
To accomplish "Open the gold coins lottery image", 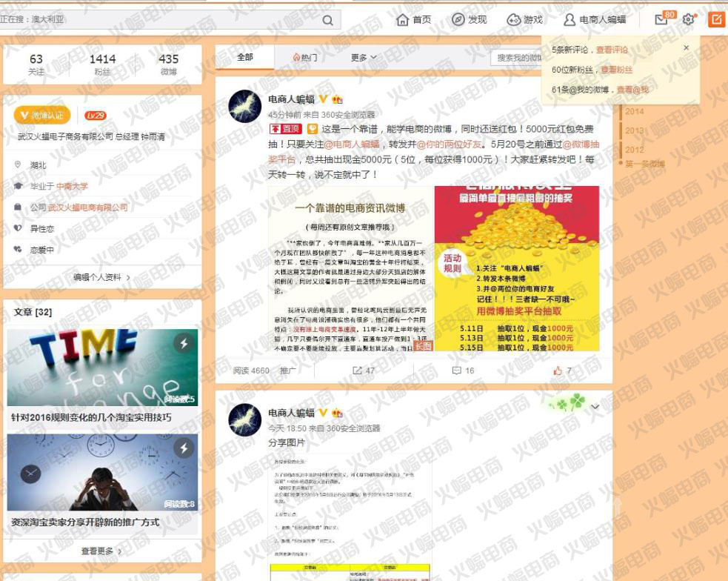I will pyautogui.click(x=517, y=268).
